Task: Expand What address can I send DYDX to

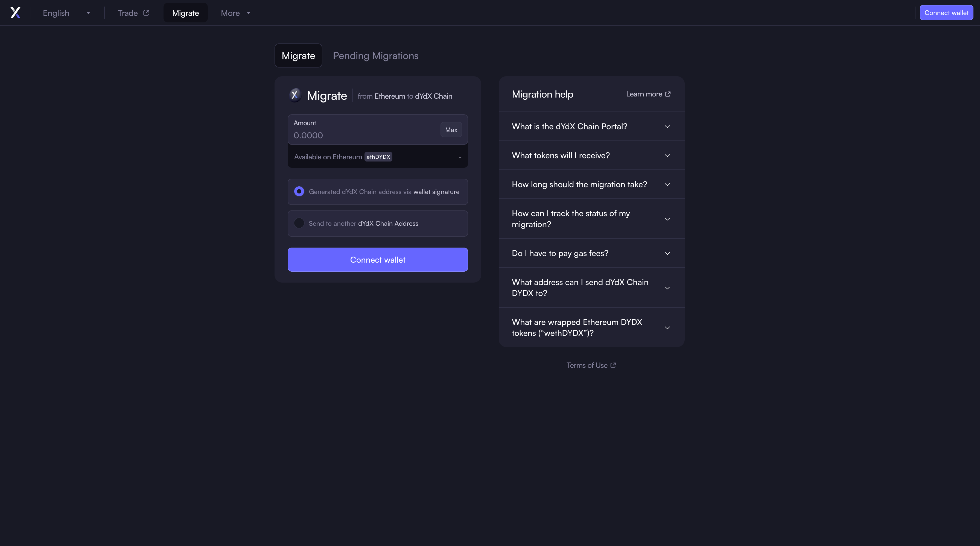Action: 591,287
